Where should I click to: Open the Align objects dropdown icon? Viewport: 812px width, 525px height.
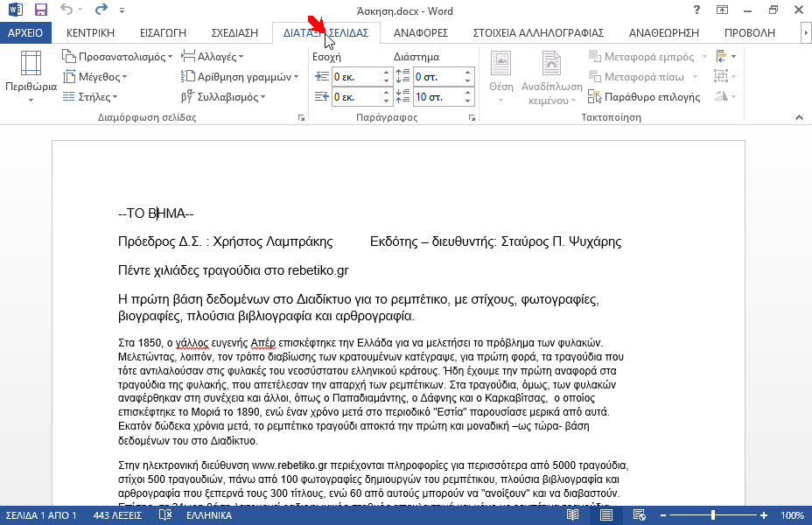coord(726,56)
